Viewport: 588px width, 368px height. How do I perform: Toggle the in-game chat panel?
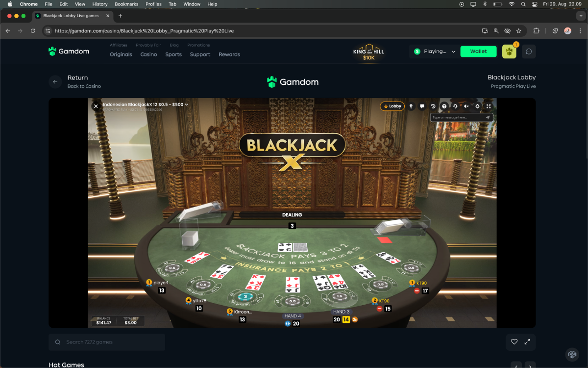[422, 106]
